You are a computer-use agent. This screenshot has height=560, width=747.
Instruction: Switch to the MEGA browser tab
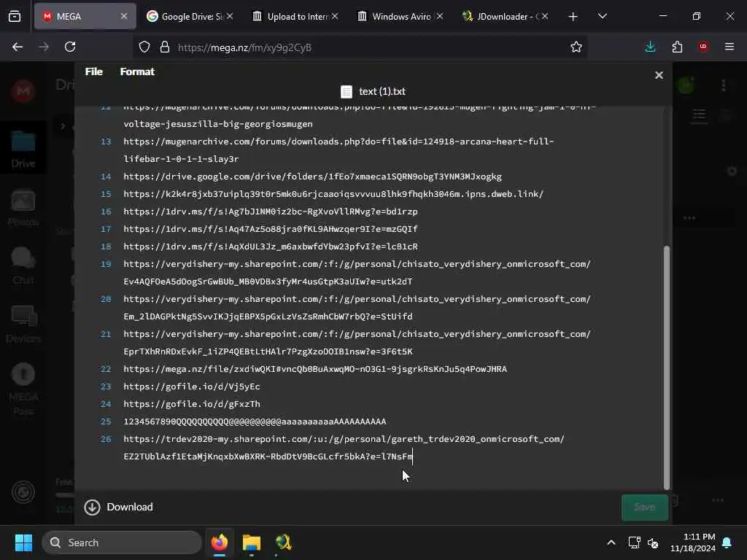(x=85, y=16)
